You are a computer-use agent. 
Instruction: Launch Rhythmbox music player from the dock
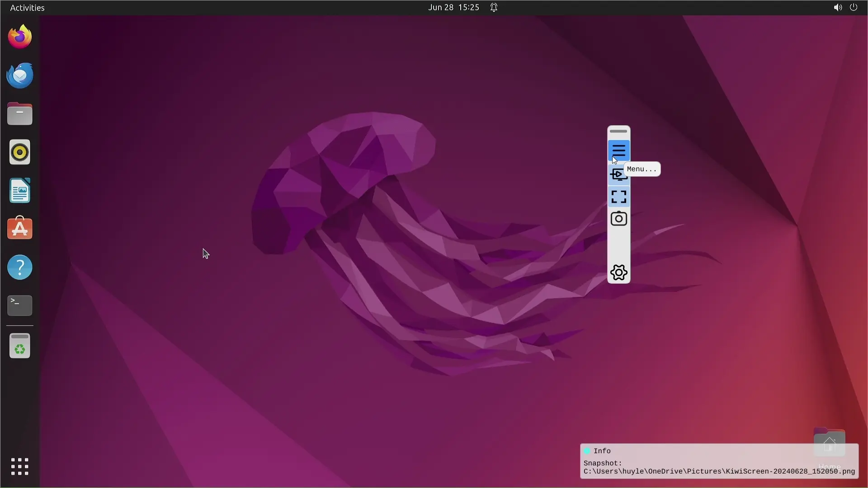click(20, 152)
